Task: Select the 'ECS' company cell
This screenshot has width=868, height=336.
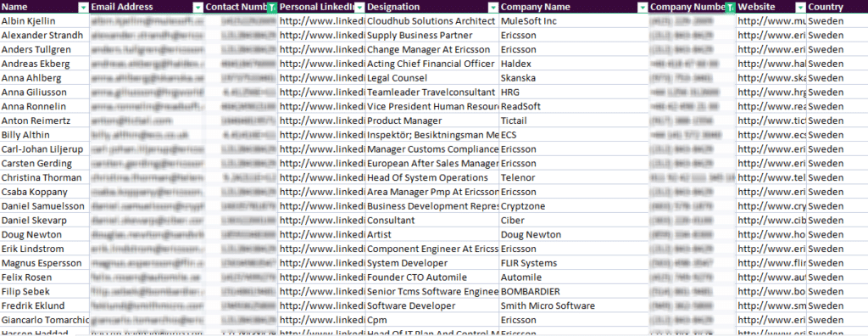Action: tap(574, 135)
